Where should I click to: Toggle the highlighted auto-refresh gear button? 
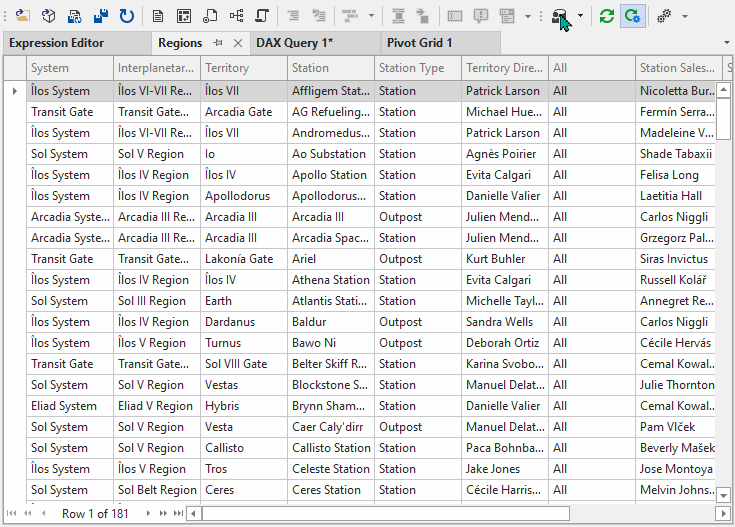632,16
